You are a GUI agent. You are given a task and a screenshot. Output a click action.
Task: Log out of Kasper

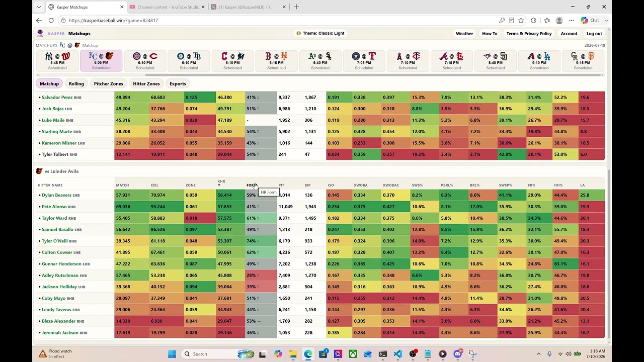click(x=594, y=34)
